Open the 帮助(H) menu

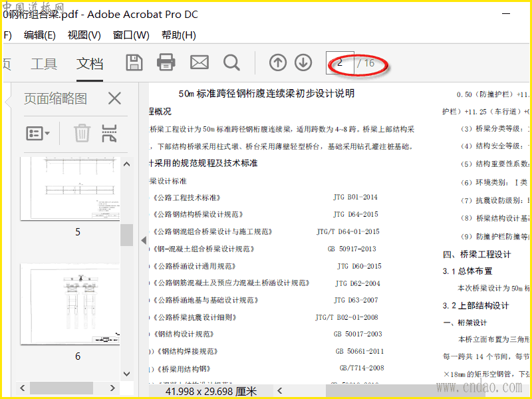coord(178,35)
